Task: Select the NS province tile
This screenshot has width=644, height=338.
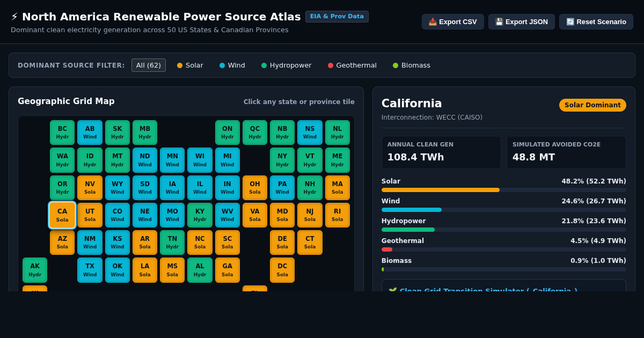Action: tap(310, 133)
